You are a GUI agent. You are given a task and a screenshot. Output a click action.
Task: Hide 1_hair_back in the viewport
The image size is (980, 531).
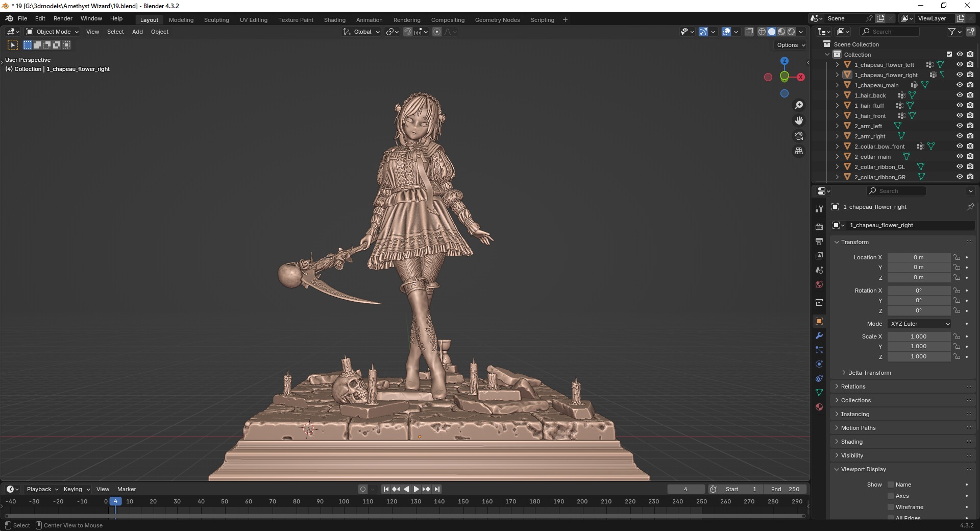960,95
